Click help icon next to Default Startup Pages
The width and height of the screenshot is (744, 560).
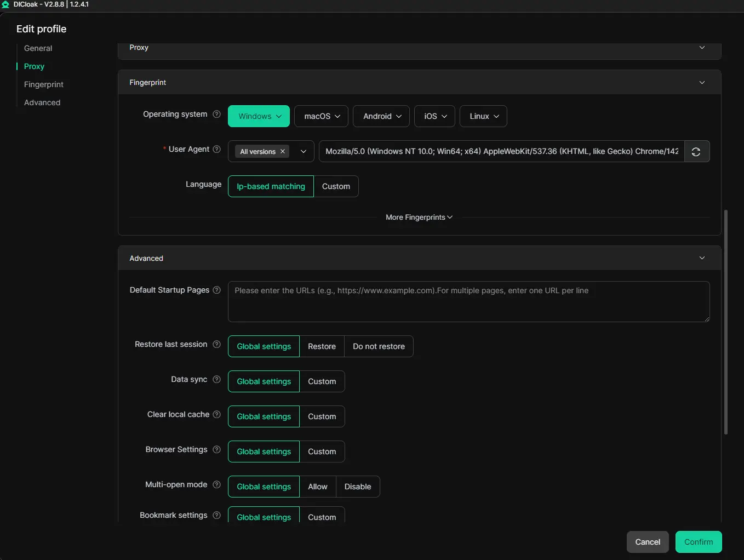(x=216, y=290)
